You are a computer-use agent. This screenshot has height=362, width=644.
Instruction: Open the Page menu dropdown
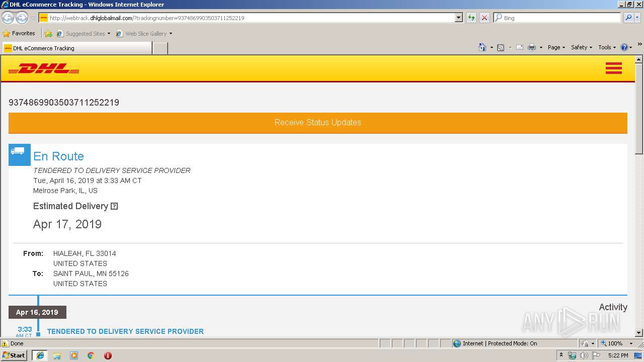556,47
